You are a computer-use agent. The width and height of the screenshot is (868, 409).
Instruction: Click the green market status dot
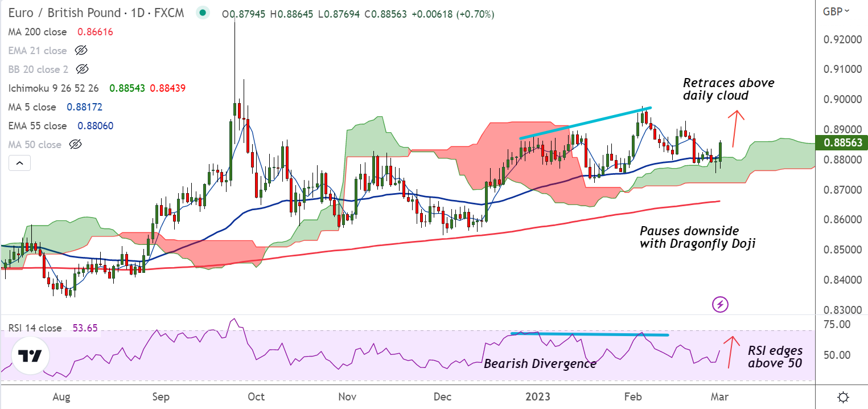[x=201, y=14]
